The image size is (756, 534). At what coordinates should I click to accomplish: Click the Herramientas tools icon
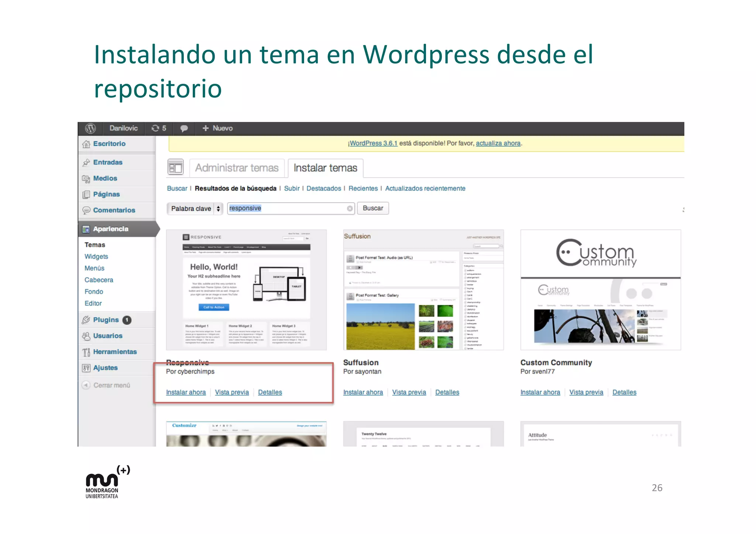pyautogui.click(x=86, y=352)
